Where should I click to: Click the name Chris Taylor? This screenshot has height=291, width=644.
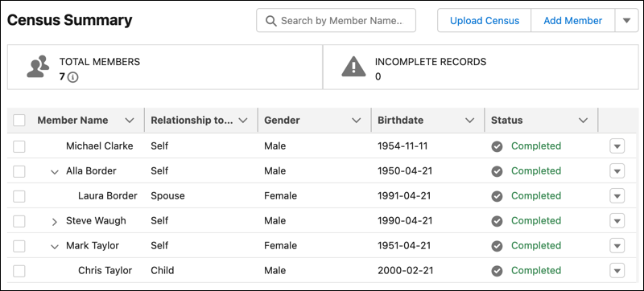(105, 271)
